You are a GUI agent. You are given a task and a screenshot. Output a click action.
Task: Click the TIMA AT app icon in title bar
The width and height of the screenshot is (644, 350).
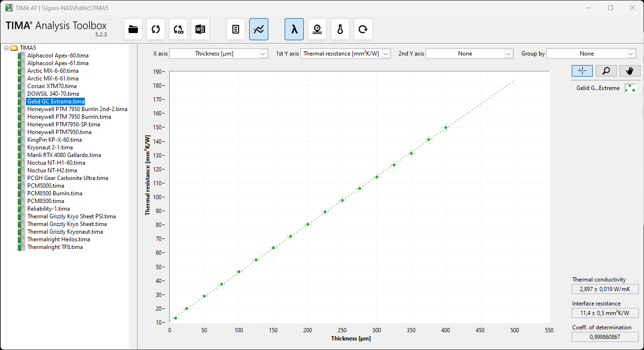click(x=9, y=8)
